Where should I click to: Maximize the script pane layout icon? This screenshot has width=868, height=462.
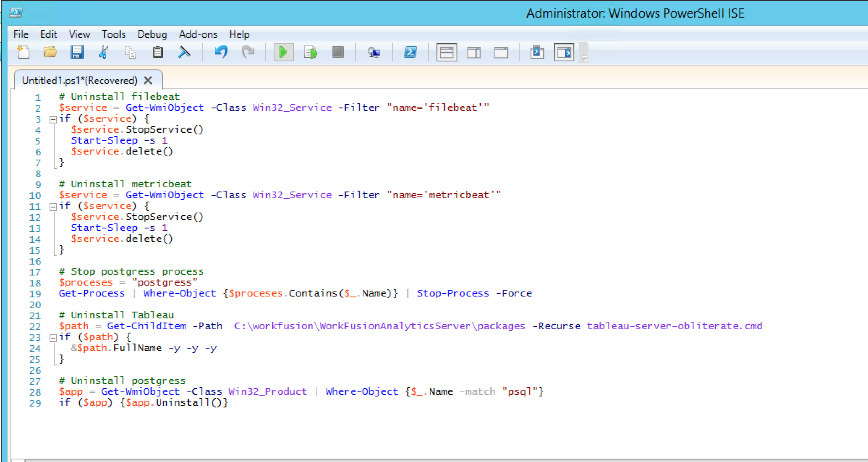[x=501, y=52]
